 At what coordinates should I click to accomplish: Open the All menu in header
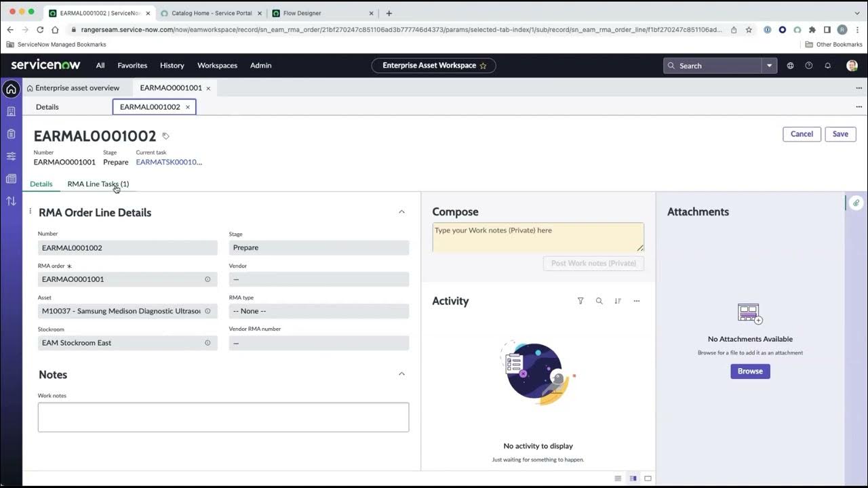coord(100,66)
